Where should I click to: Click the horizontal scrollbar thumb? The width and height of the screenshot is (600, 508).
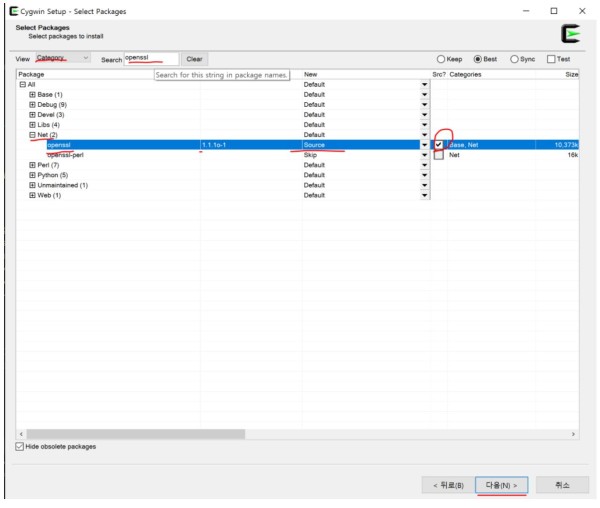point(136,434)
